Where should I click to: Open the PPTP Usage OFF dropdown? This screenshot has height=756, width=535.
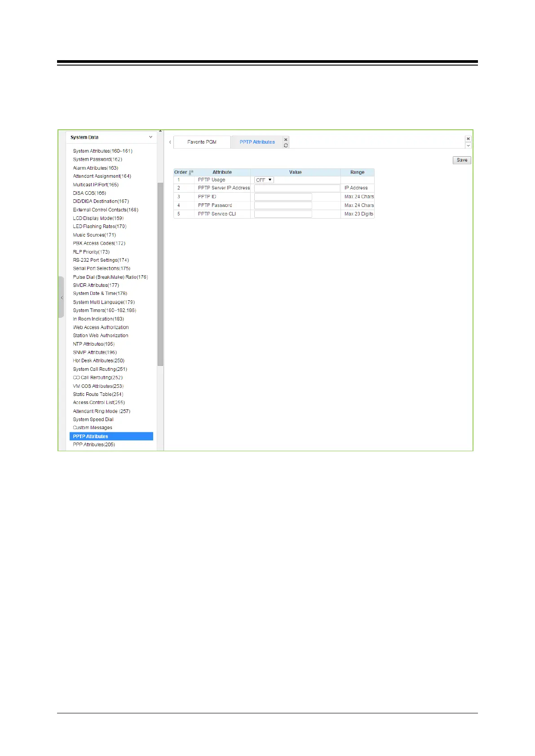(x=264, y=180)
